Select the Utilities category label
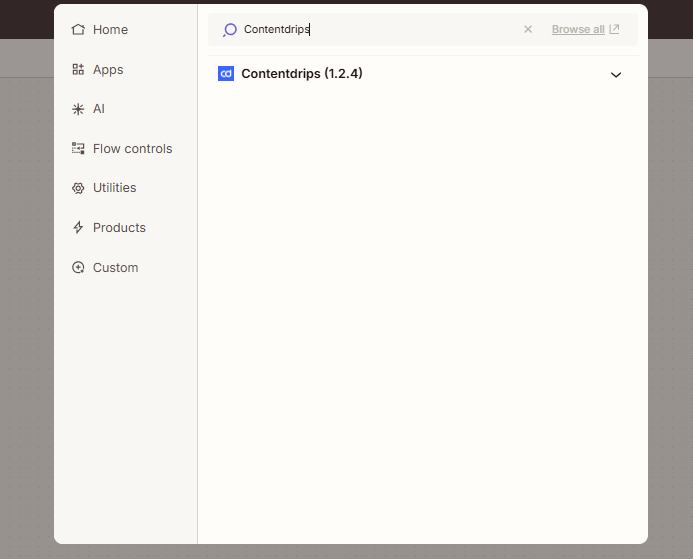693x559 pixels. [x=114, y=188]
